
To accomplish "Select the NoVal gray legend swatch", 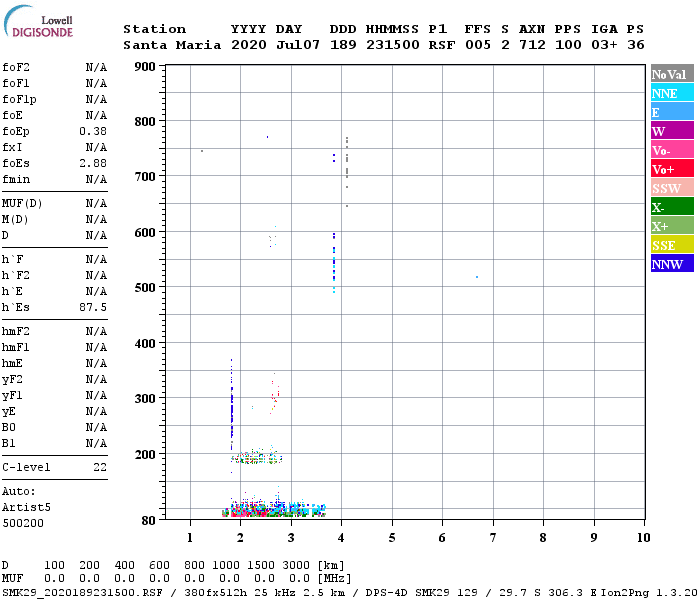I will coord(672,74).
